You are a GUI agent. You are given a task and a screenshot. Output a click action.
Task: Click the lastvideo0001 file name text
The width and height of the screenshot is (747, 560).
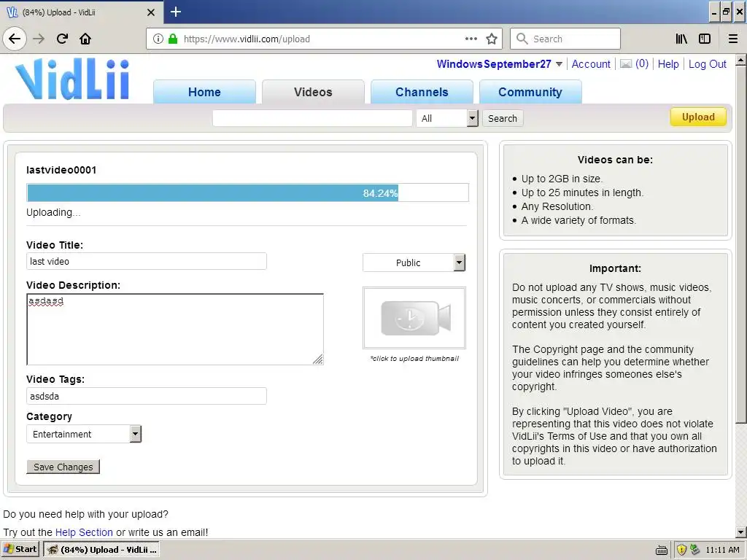61,170
